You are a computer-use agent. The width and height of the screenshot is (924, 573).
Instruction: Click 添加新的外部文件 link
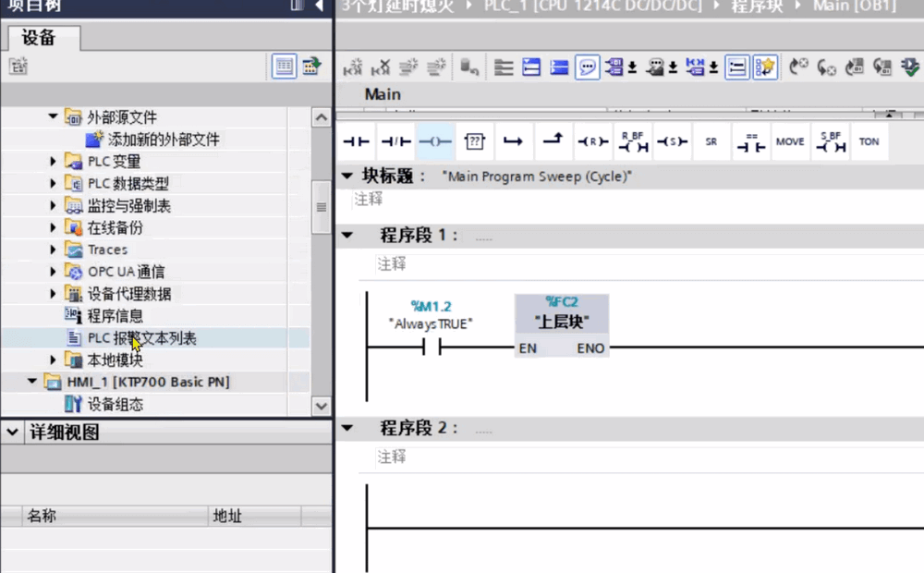(164, 140)
